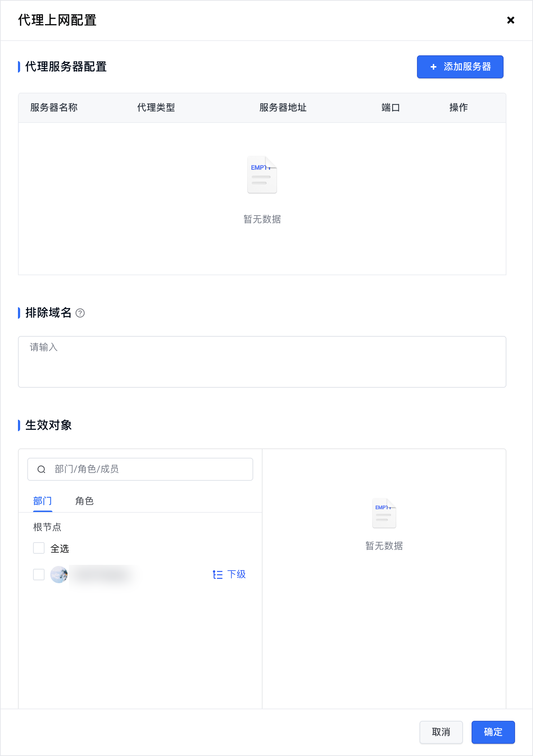
Task: Click the department avatar thumbnail
Action: pos(59,575)
